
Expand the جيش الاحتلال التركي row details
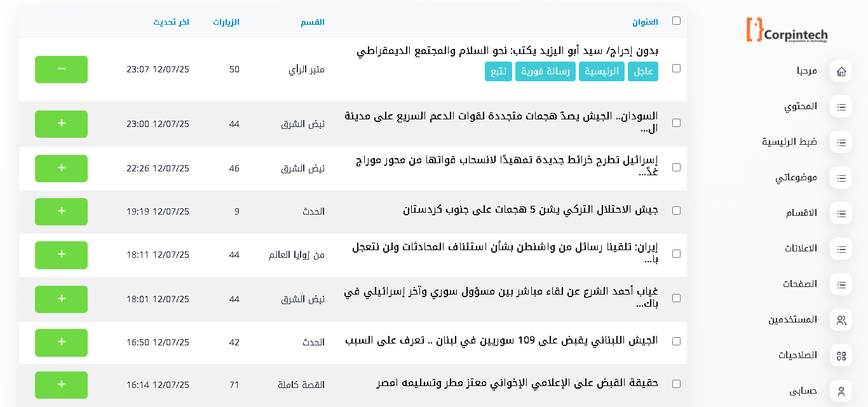[61, 212]
